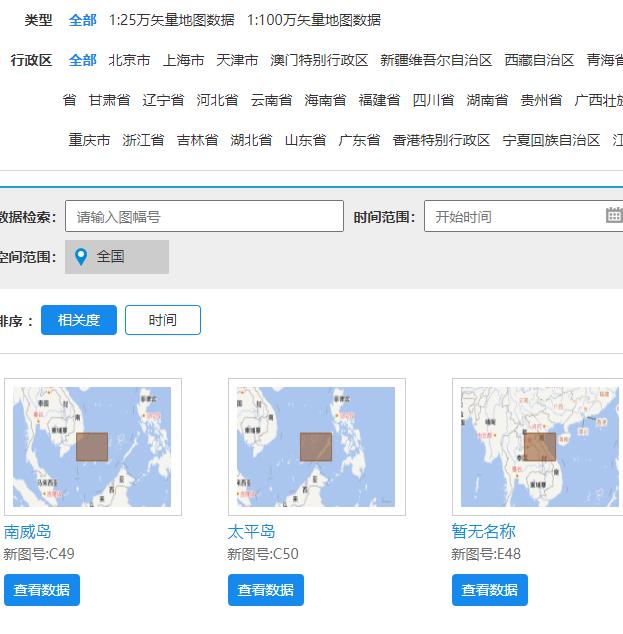Open the calendar icon in time range
Image resolution: width=623 pixels, height=634 pixels.
coord(614,215)
